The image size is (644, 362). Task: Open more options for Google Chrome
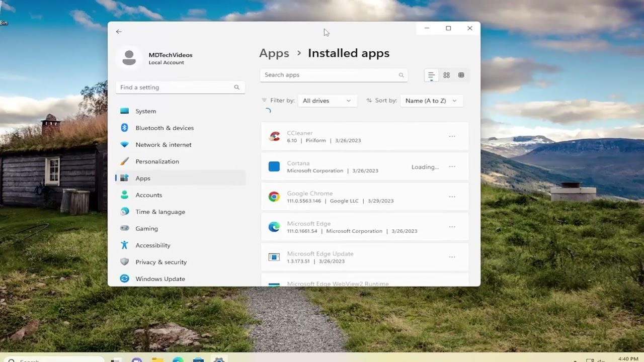point(452,197)
